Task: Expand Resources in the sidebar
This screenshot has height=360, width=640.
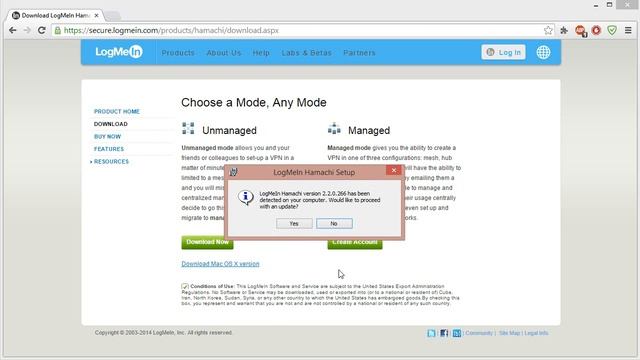Action: pos(111,162)
